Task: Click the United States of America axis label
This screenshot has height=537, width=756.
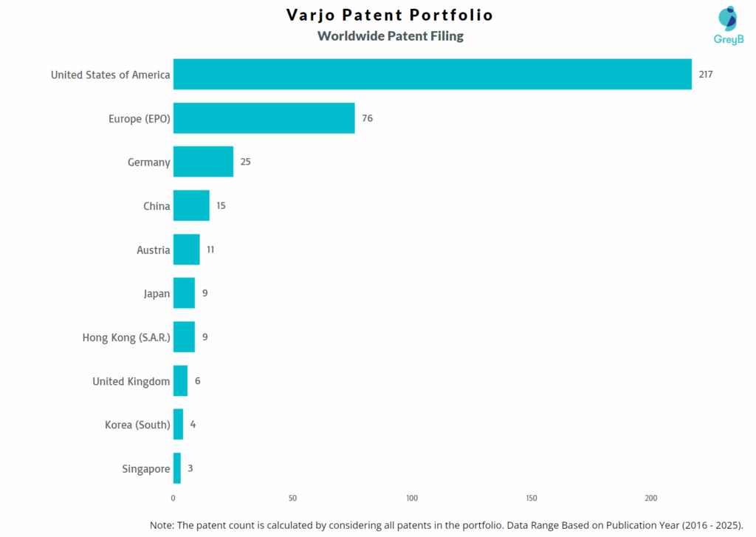Action: 110,75
